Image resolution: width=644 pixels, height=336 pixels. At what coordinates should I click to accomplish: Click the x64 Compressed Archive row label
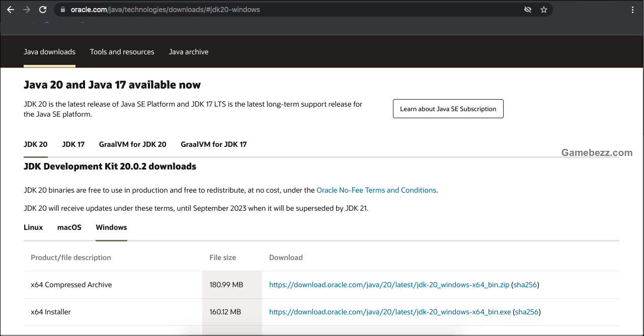point(71,285)
